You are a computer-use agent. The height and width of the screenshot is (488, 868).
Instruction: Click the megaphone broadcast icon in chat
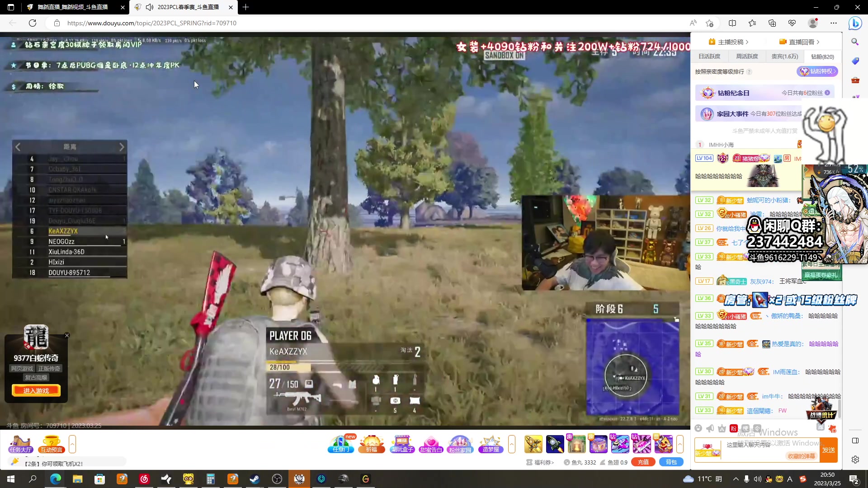pyautogui.click(x=710, y=428)
